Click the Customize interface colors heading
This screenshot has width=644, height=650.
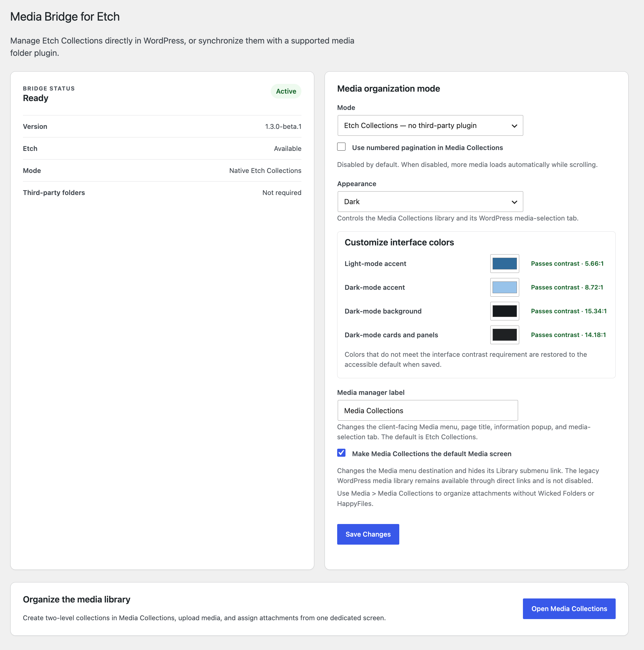tap(399, 242)
